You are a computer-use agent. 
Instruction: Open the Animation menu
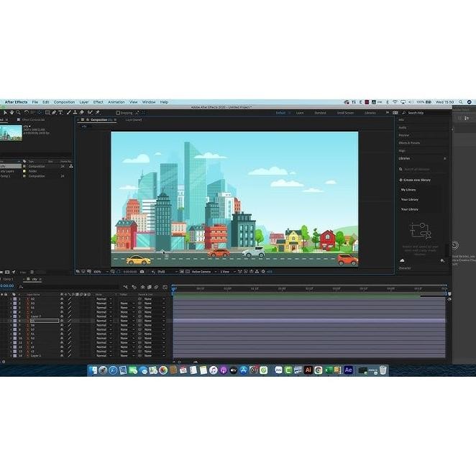pyautogui.click(x=116, y=102)
